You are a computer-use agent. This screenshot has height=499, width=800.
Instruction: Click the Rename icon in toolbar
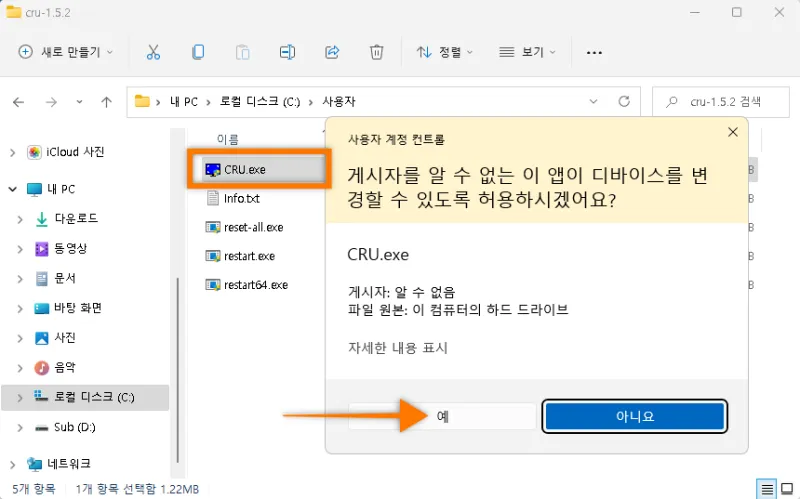click(287, 52)
